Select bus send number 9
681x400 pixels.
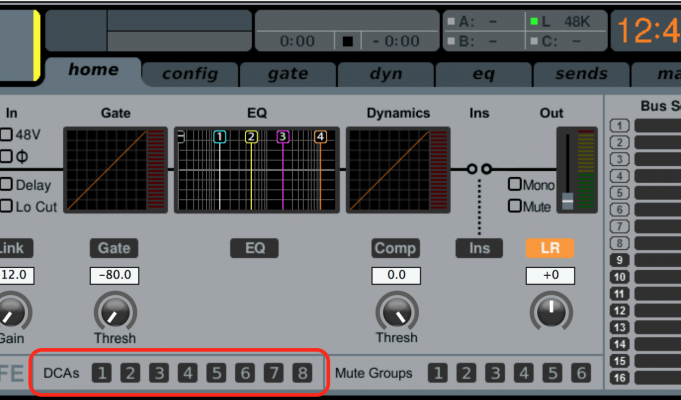point(620,260)
